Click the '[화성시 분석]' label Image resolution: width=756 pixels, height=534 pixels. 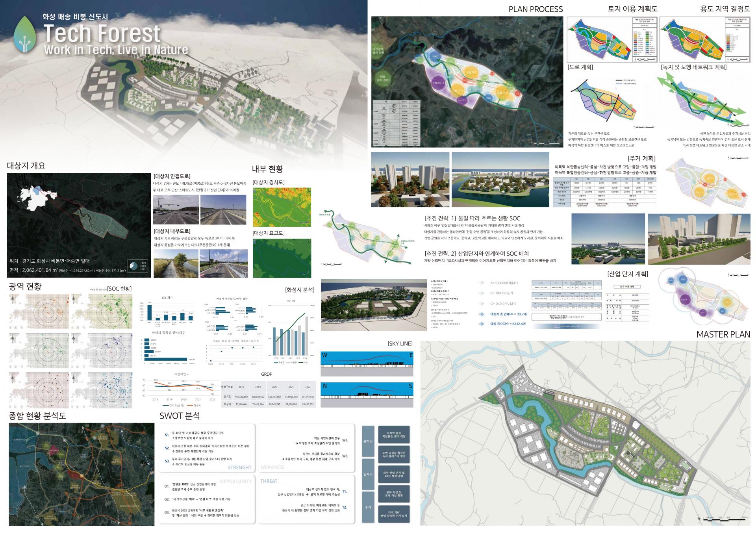tap(300, 289)
